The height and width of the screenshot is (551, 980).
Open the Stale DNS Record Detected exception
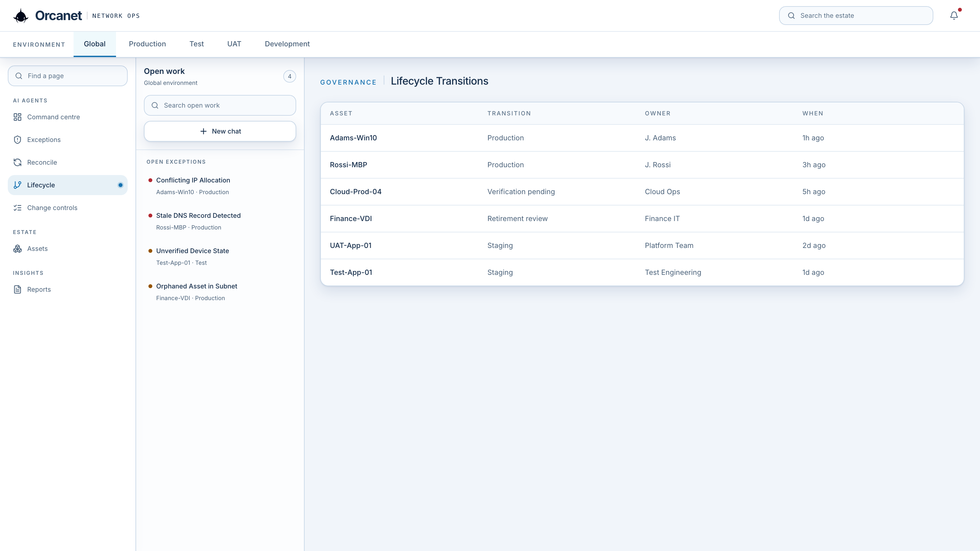(x=220, y=221)
